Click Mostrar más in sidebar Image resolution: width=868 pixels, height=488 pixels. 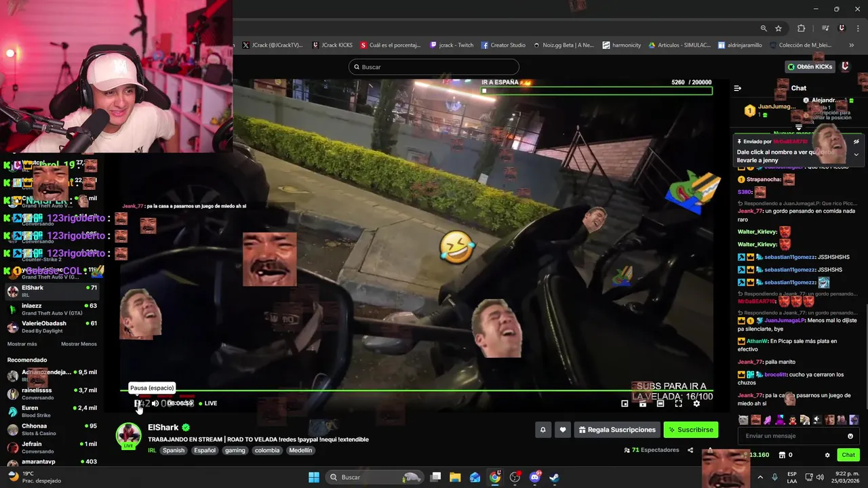click(x=22, y=344)
